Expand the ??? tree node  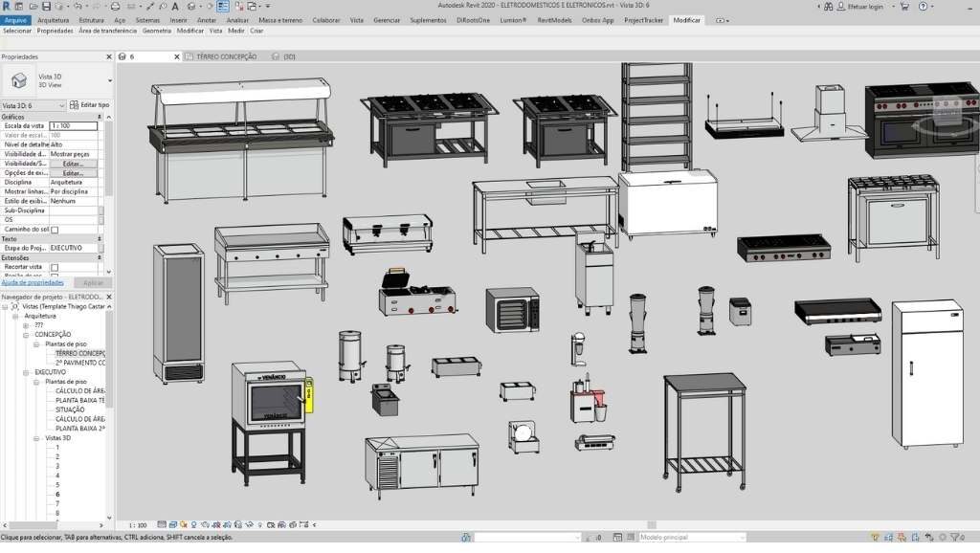click(27, 325)
